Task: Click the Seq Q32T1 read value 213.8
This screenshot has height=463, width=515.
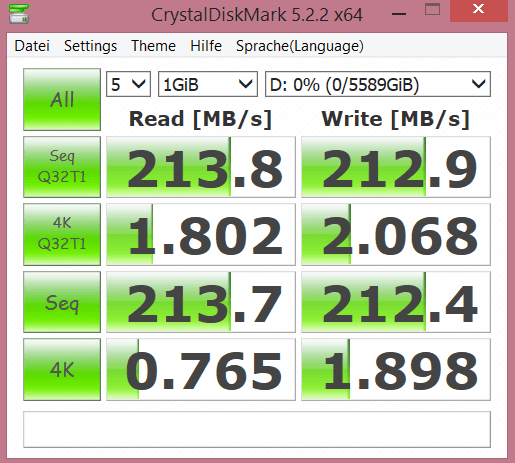Action: point(201,167)
